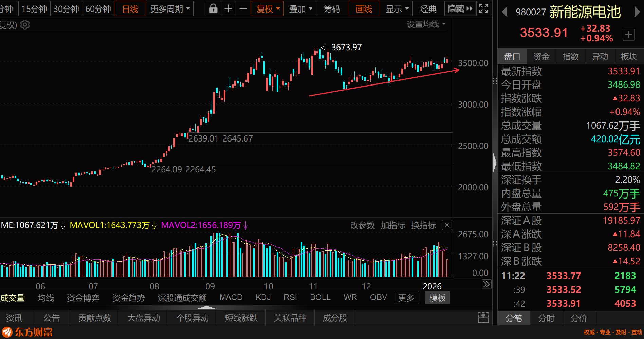Toggle 画线 drawing mode
The width and height of the screenshot is (644, 339).
point(364,9)
